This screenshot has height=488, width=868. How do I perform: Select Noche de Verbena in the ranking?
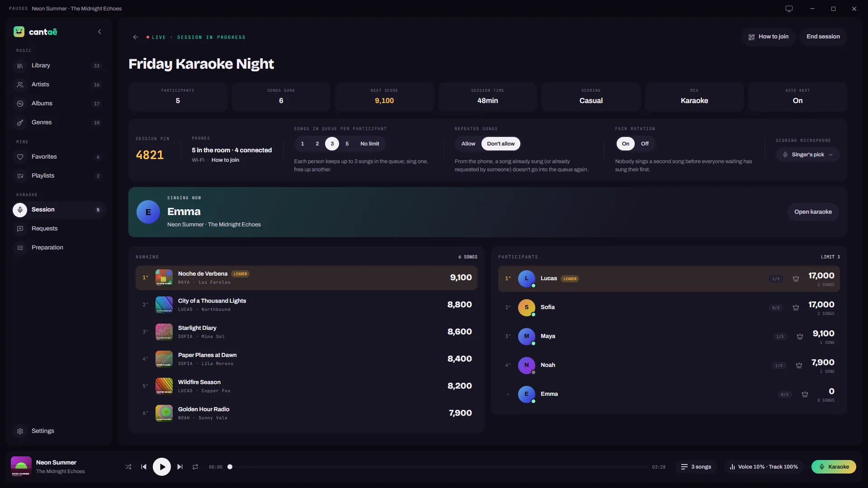pos(307,278)
